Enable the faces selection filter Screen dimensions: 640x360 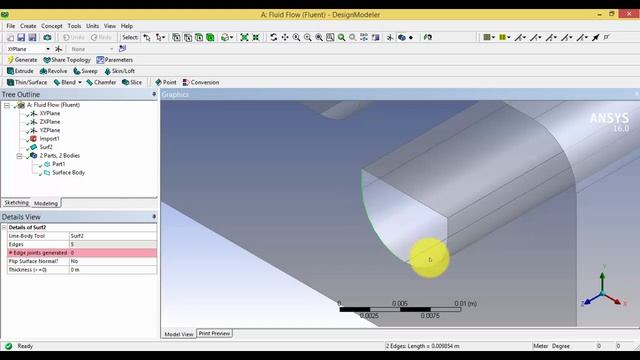click(199, 38)
